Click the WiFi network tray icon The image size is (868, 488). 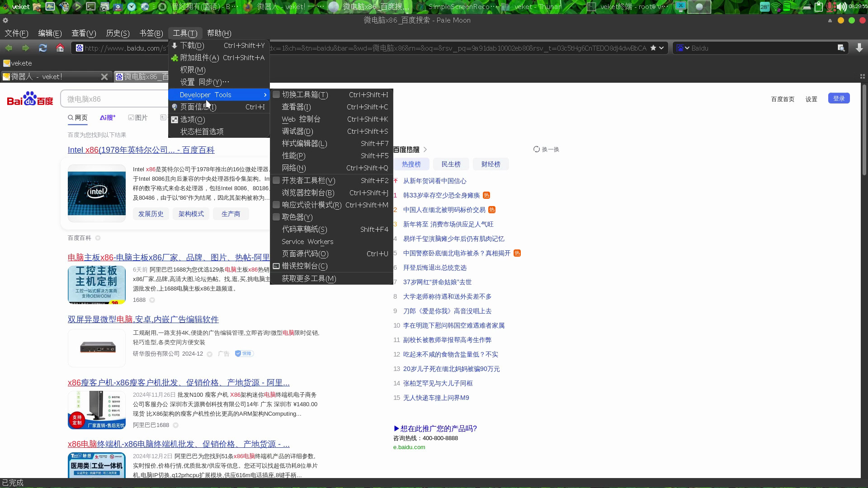pyautogui.click(x=776, y=6)
